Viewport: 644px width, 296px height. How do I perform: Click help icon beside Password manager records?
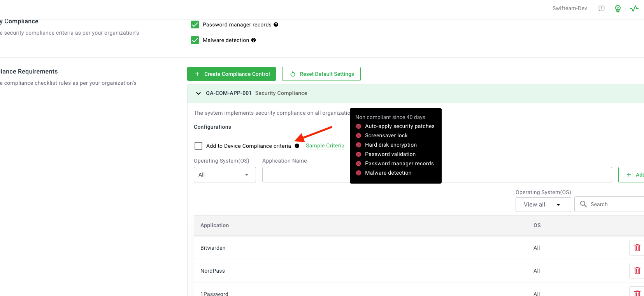[276, 25]
